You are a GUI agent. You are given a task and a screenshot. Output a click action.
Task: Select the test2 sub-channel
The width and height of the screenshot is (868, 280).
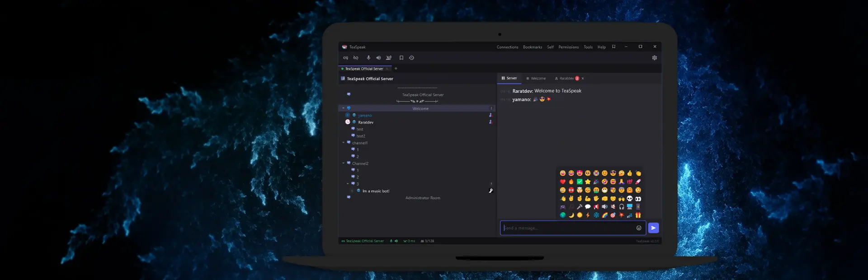point(361,136)
